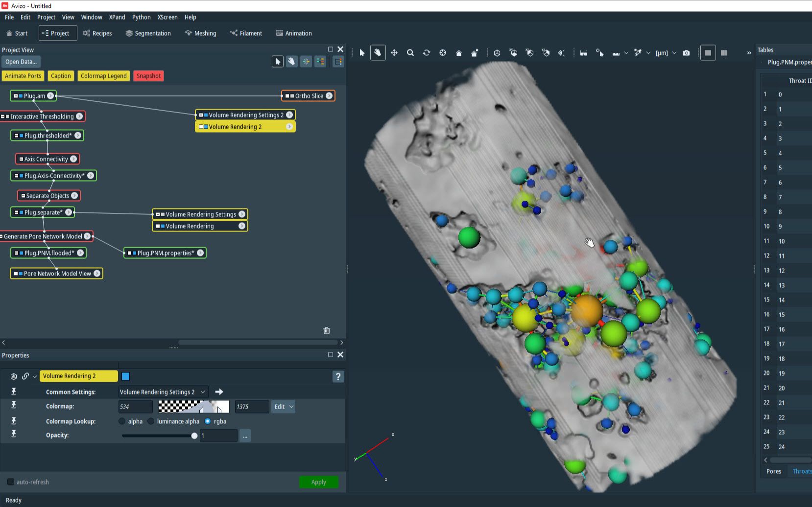Viewport: 812px width, 507px height.
Task: Click the green Apply button
Action: pyautogui.click(x=319, y=482)
